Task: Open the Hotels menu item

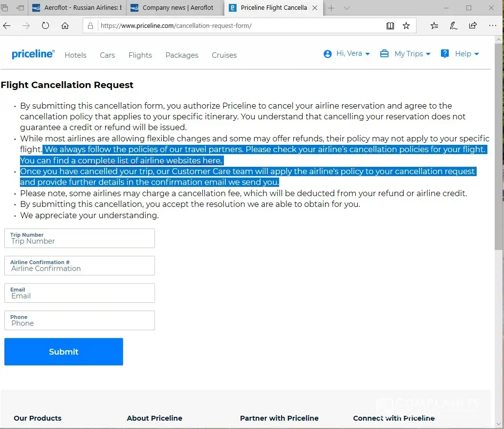Action: click(x=76, y=55)
